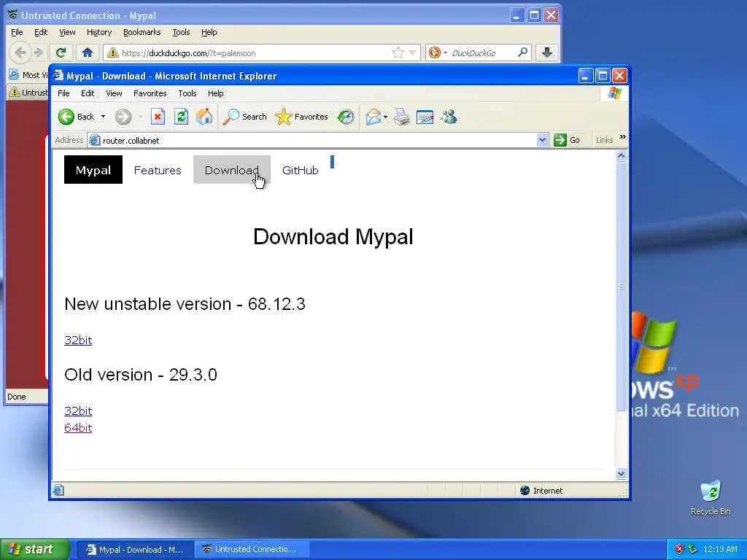The image size is (747, 560).
Task: Switch to Untrusted Connection taskbar button
Action: tap(252, 550)
